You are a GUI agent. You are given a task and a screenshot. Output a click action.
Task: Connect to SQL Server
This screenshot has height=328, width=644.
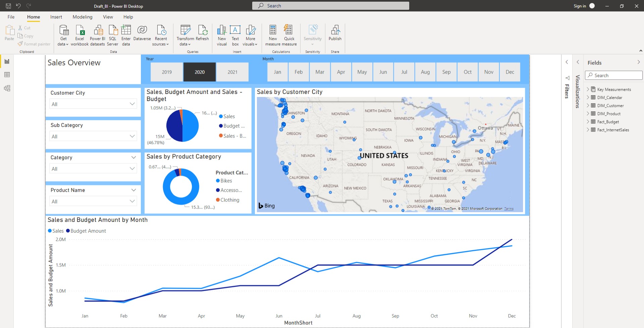coord(113,35)
